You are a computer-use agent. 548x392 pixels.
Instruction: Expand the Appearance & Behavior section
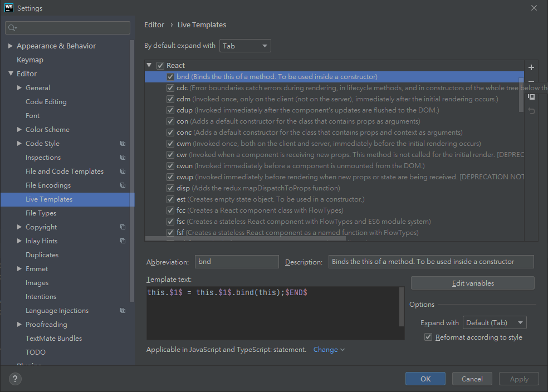point(11,46)
